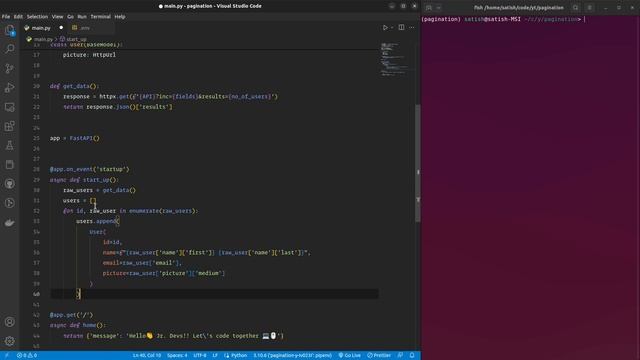Click the remote window indicator in status bar
The image size is (640, 360).
[7, 356]
